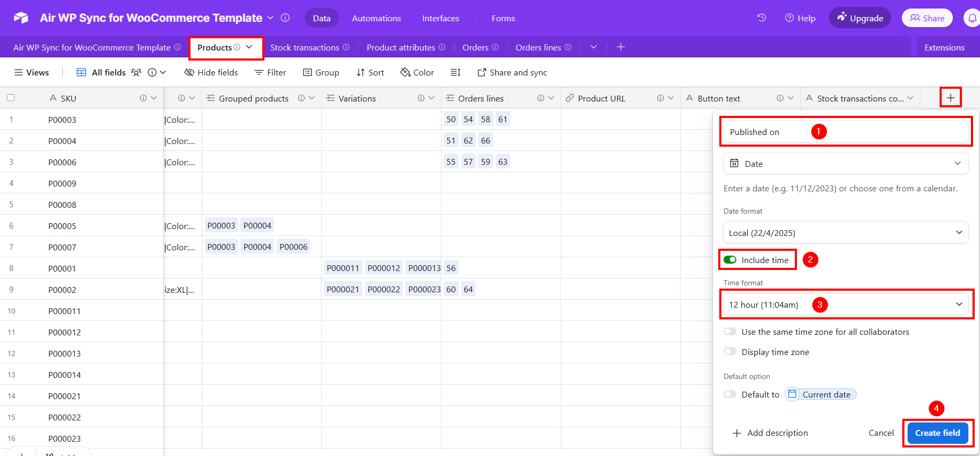Image resolution: width=980 pixels, height=456 pixels.
Task: Click the row height icon in toolbar
Action: (x=455, y=72)
